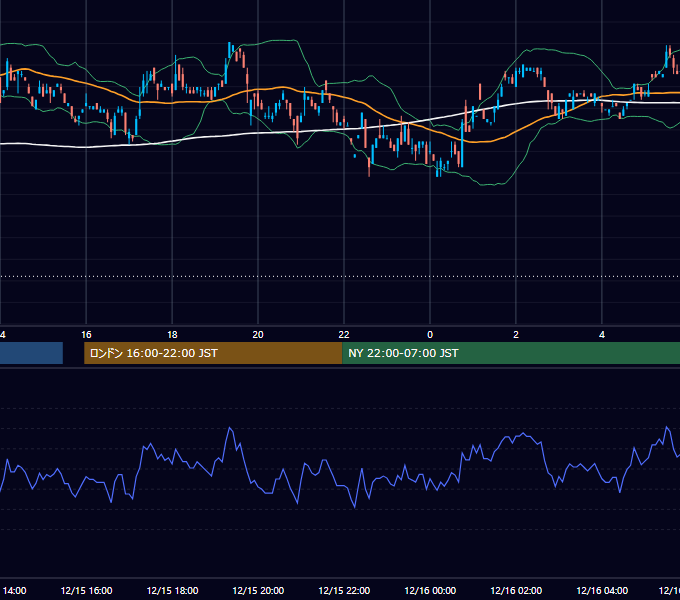Select the NY session bar 22:00-07:00 JST
This screenshot has height=600, width=680.
(511, 353)
